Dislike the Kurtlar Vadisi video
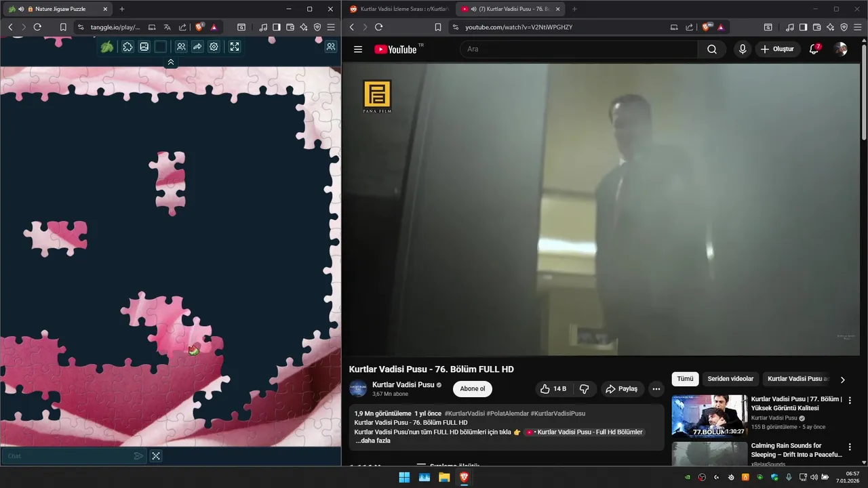868x488 pixels. [584, 389]
